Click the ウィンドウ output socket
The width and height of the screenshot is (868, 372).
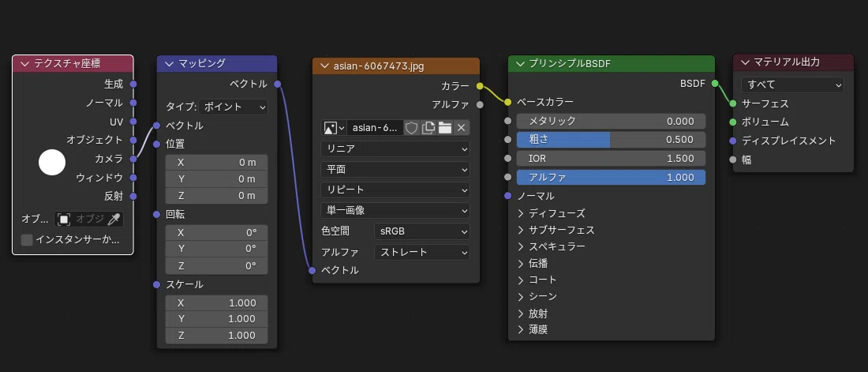(x=133, y=178)
